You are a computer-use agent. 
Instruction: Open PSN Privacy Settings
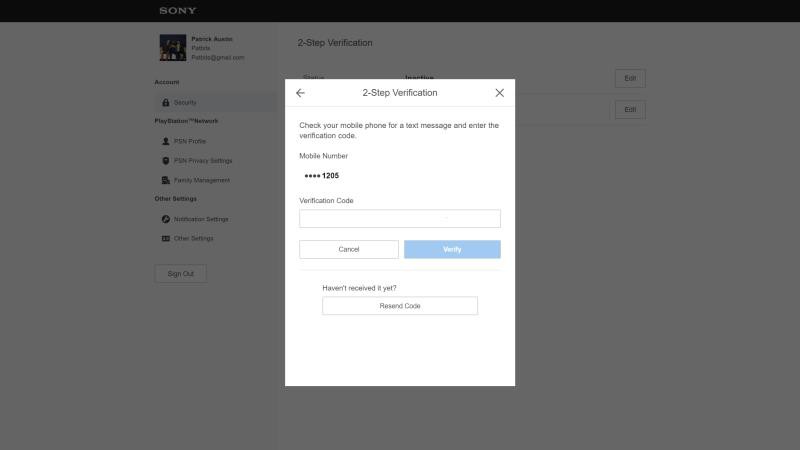click(203, 161)
